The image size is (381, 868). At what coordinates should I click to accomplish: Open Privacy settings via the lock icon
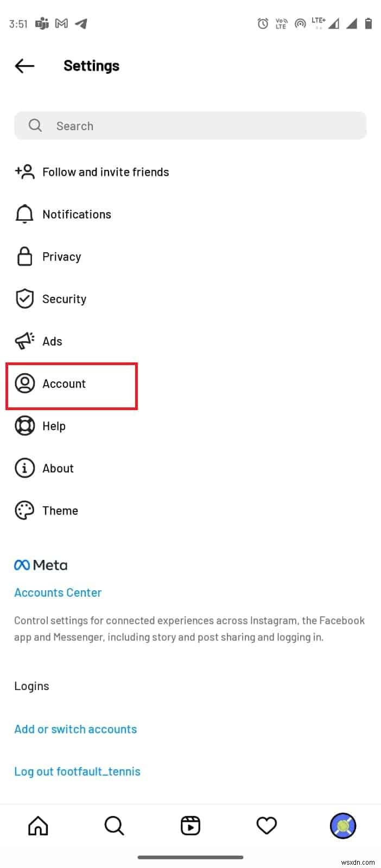pyautogui.click(x=24, y=256)
